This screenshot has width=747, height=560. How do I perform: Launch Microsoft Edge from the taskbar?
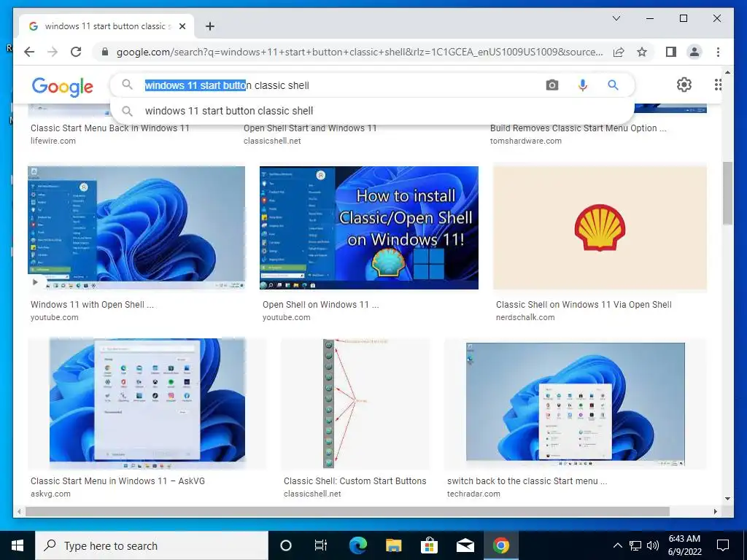coord(357,545)
